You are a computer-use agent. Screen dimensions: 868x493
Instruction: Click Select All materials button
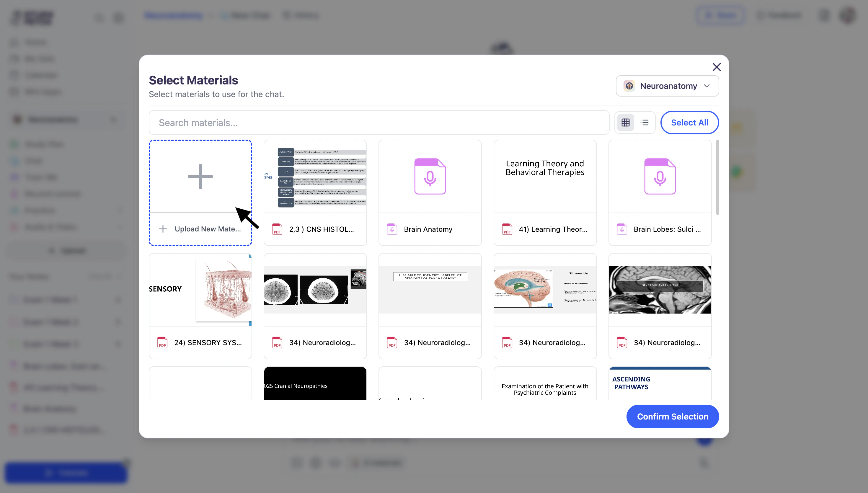click(x=689, y=122)
